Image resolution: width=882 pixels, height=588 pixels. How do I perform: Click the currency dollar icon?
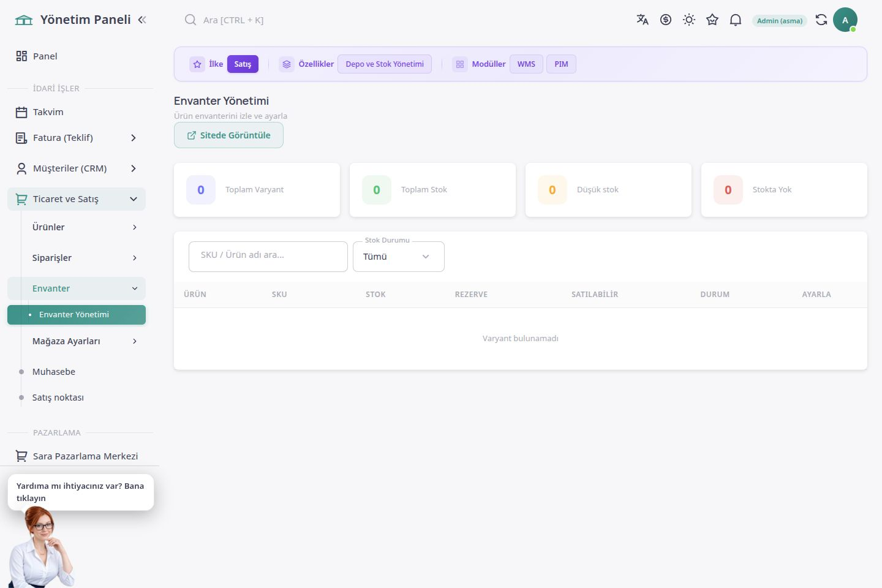tap(666, 20)
